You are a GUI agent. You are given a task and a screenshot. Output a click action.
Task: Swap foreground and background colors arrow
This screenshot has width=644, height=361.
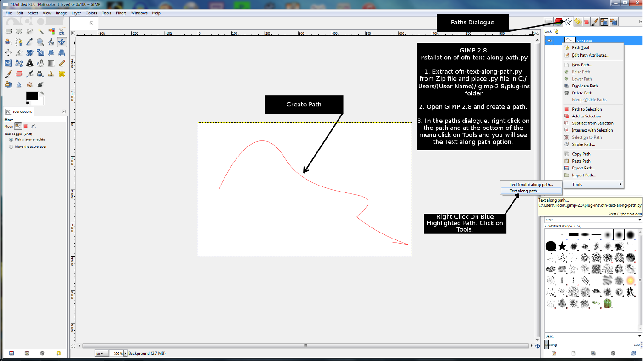[42, 93]
